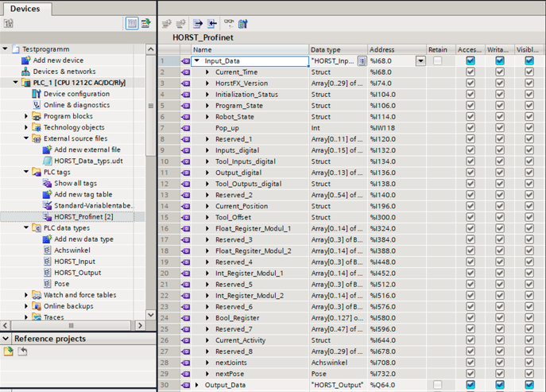Screen dimensions: 546x392
Task: Expand the Current_Position struct row
Action: click(x=208, y=206)
